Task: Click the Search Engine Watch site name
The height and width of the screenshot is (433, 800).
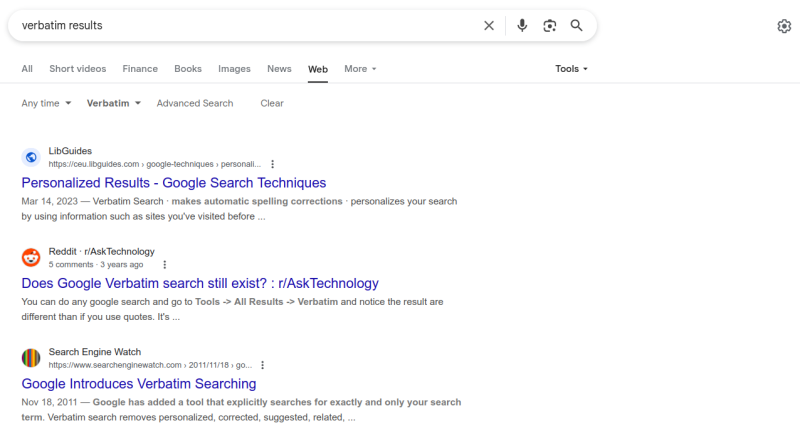Action: (94, 352)
